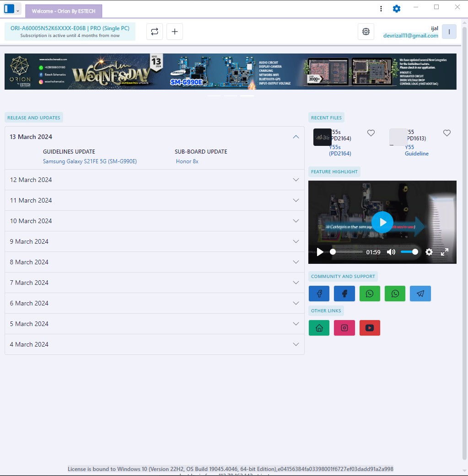Favorite the Y55 Guideline recent file
Image resolution: width=468 pixels, height=476 pixels.
pos(447,133)
